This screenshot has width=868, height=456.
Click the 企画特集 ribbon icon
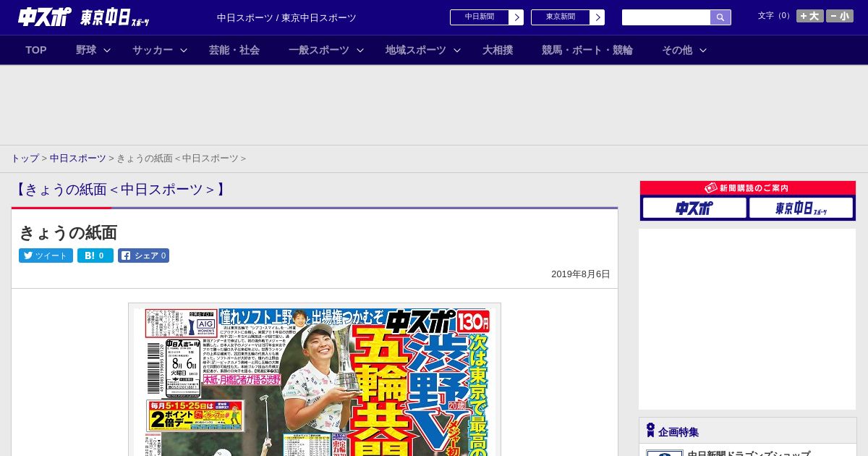(650, 431)
